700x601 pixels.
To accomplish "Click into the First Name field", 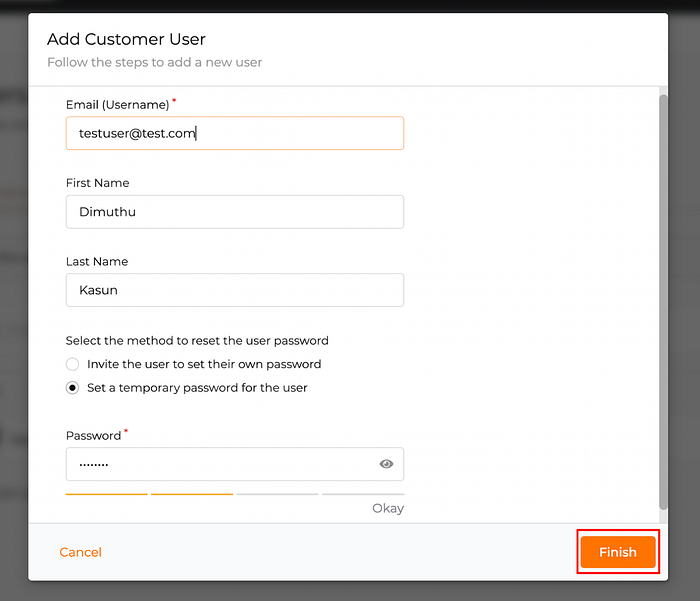I will tap(235, 212).
